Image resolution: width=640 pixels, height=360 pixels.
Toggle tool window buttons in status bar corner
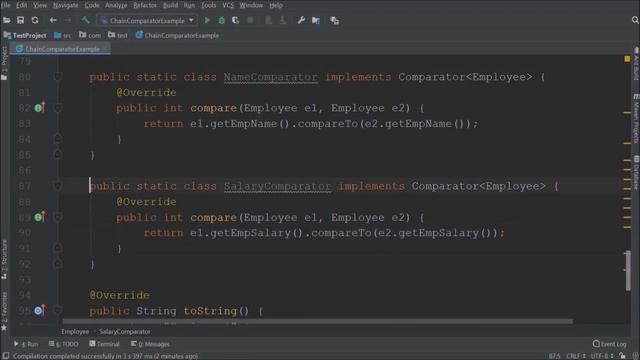[6, 356]
